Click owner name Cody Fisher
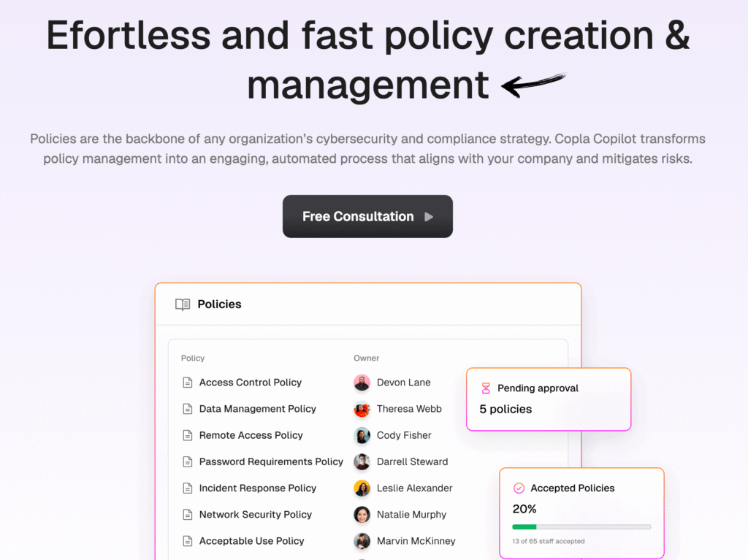The width and height of the screenshot is (748, 560). pos(404,435)
